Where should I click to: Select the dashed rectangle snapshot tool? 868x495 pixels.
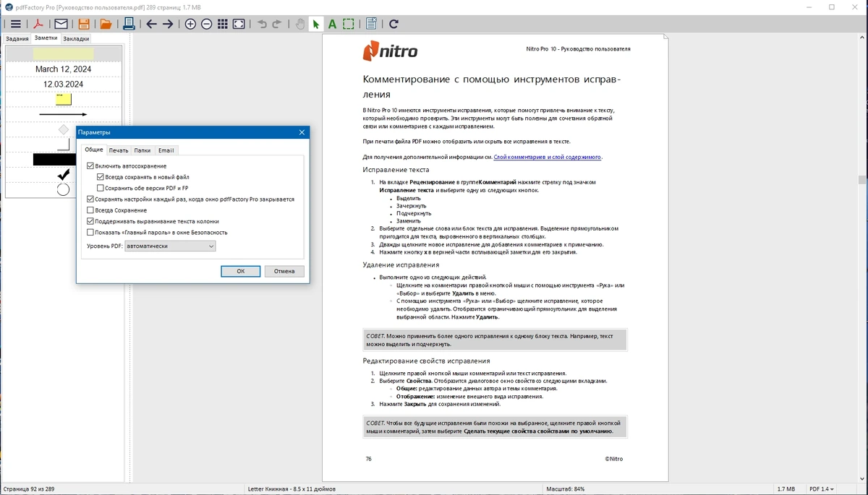tap(349, 24)
